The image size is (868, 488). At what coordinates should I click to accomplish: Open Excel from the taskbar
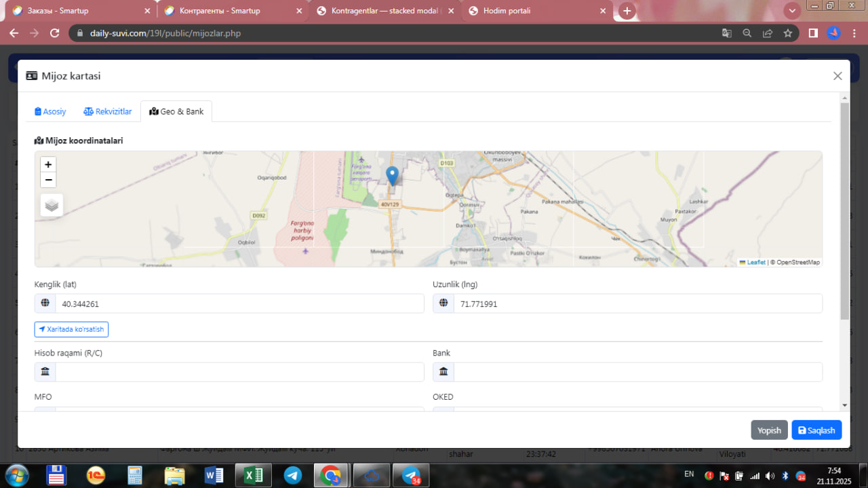point(253,475)
